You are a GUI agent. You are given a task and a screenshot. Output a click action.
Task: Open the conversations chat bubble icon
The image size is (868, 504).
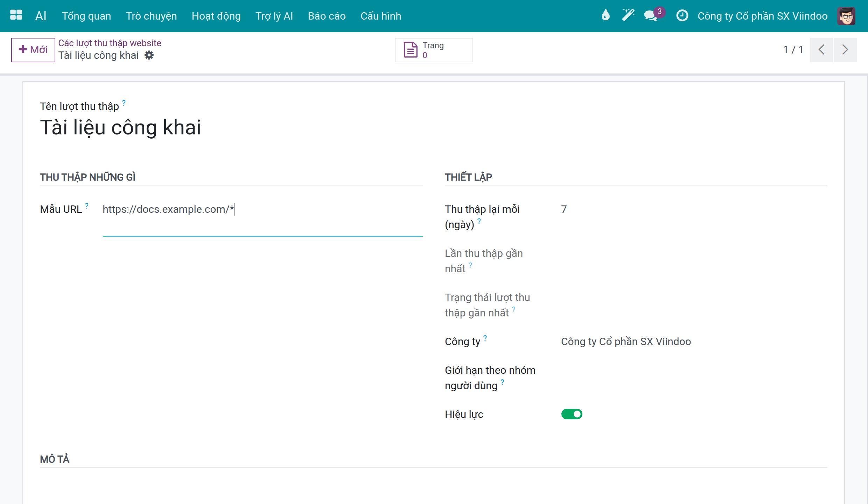[652, 15]
